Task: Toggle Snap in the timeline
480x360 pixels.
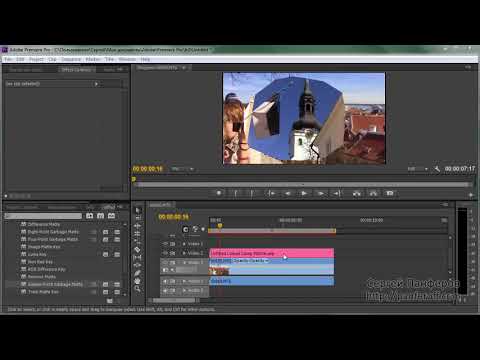Action: click(185, 229)
